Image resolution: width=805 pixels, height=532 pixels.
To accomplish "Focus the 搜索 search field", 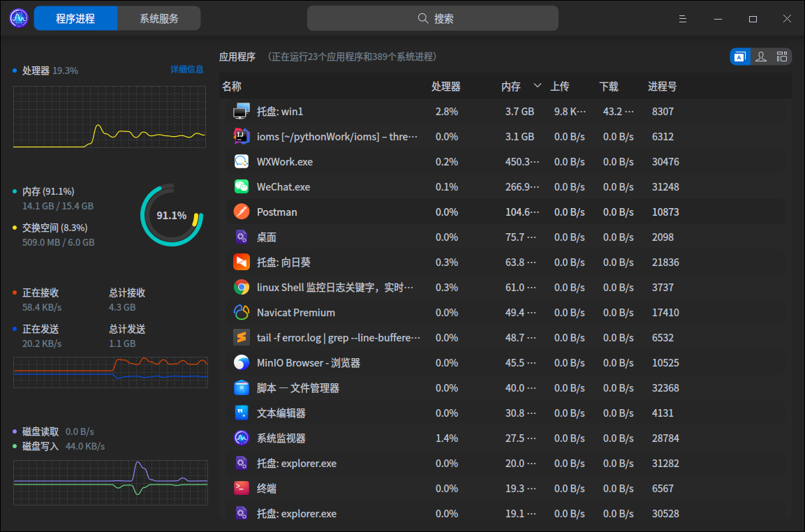I will 432,18.
